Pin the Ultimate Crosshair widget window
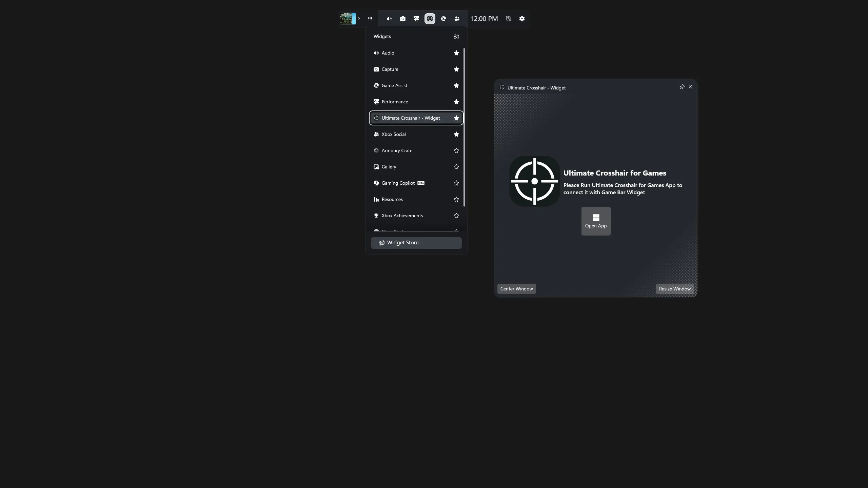Viewport: 868px width, 488px height. click(x=682, y=87)
